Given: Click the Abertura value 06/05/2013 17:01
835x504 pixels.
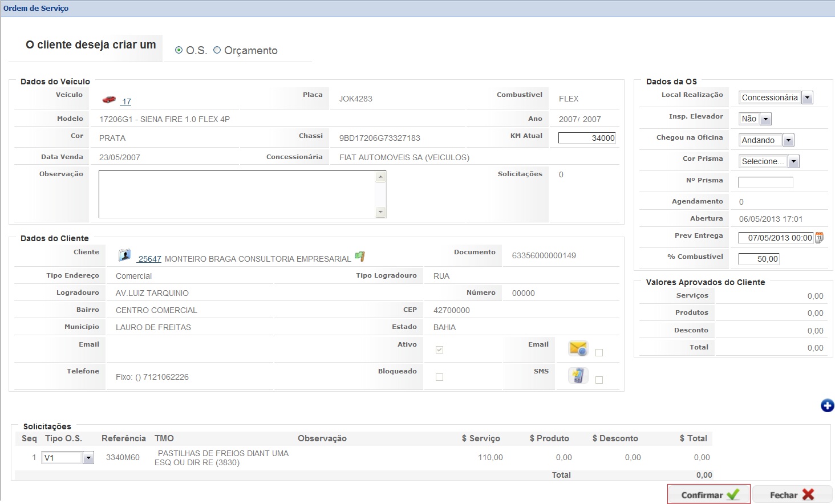Looking at the screenshot, I should [x=771, y=219].
